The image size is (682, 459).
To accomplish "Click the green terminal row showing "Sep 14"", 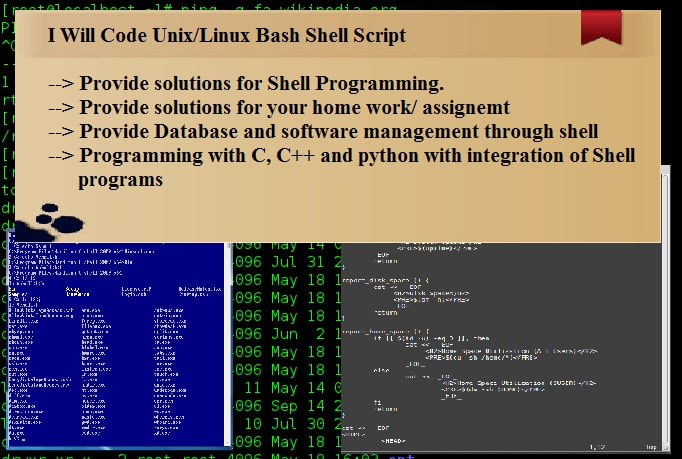I will 288,406.
